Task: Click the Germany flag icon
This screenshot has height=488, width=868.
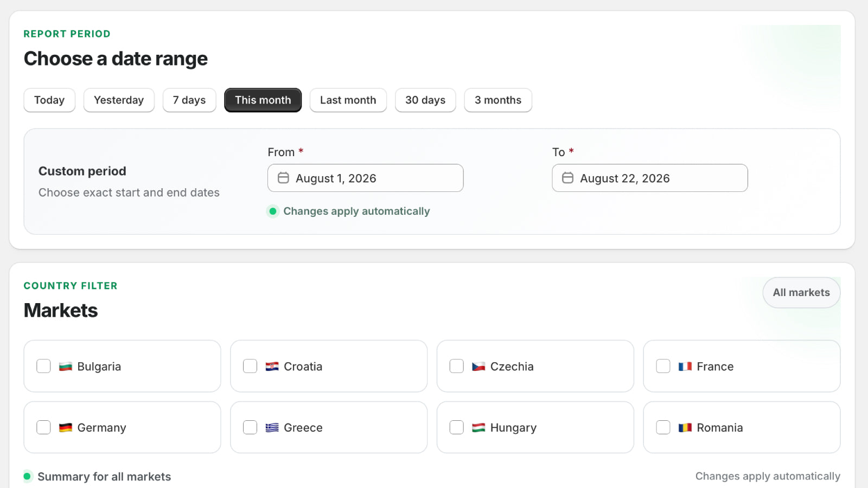Action: click(x=66, y=428)
